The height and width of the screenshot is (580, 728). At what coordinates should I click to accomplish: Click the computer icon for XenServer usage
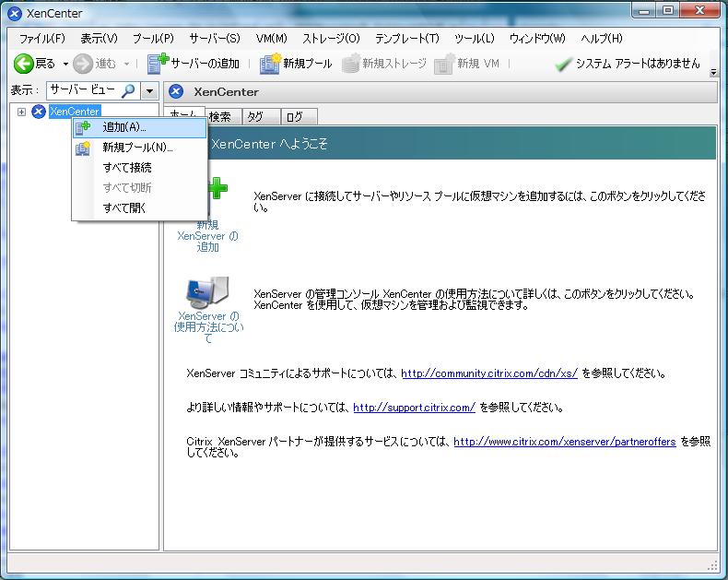[x=207, y=293]
